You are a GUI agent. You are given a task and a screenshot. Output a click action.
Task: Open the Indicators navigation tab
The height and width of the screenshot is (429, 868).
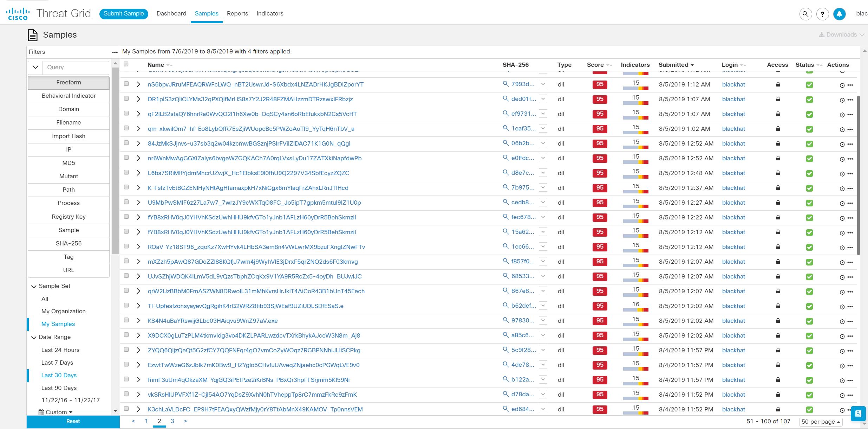pyautogui.click(x=270, y=13)
